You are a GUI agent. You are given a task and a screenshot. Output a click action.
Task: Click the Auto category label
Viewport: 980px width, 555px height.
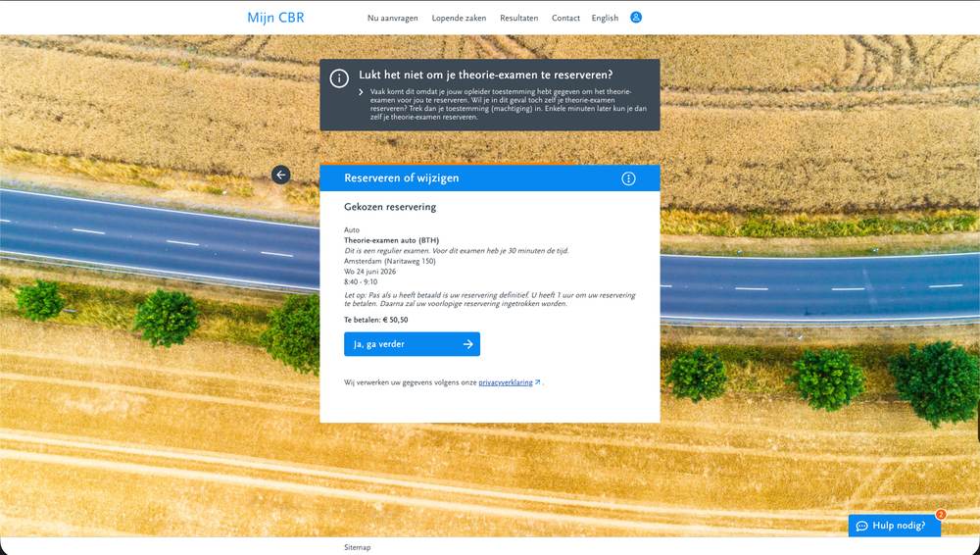[x=352, y=230]
